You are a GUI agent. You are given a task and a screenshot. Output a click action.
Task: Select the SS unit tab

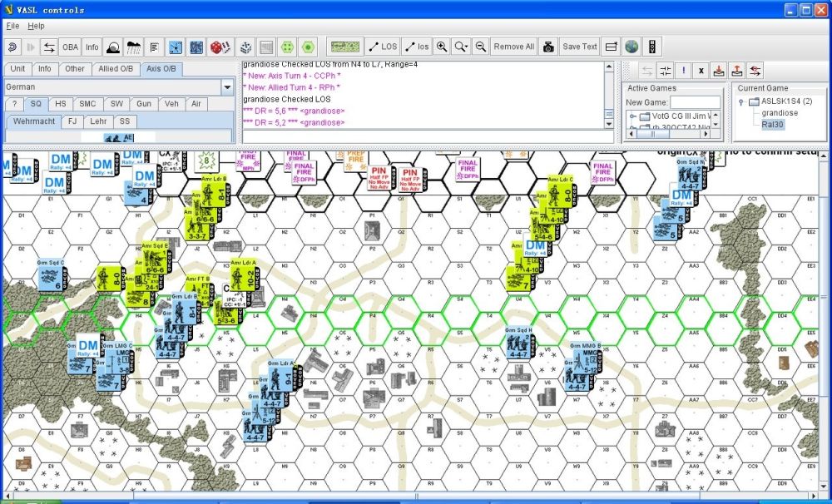click(x=125, y=121)
